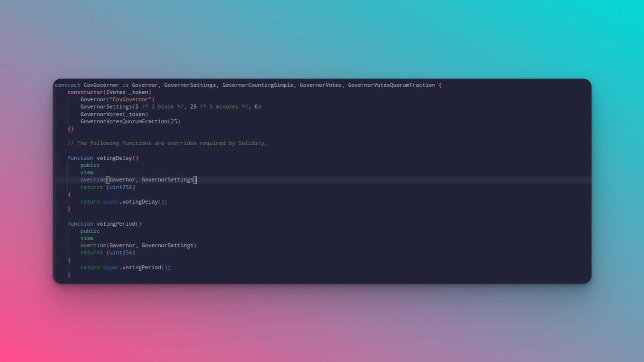Image resolution: width=644 pixels, height=362 pixels.
Task: Click "override" in the votingPeriod function
Action: pyautogui.click(x=93, y=246)
